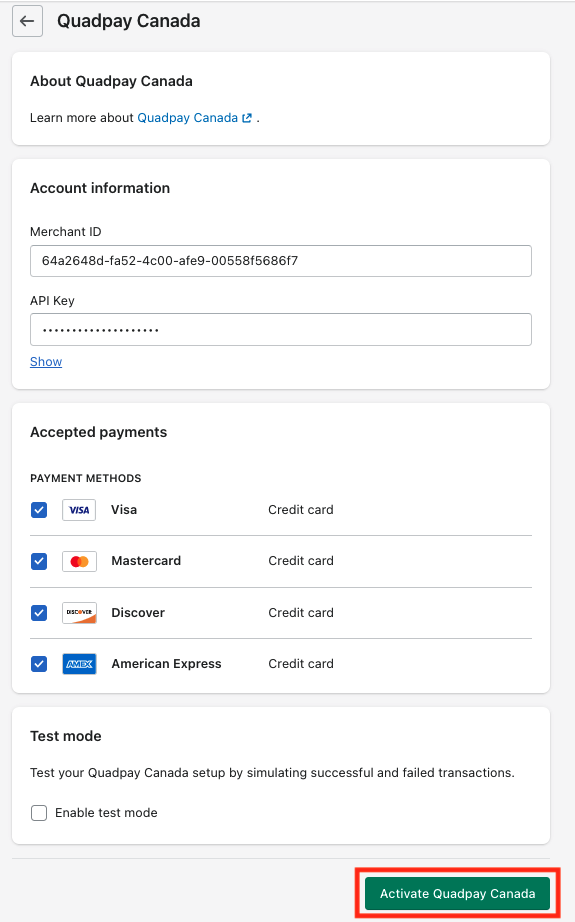Activate Quadpay Canada button

coord(457,894)
